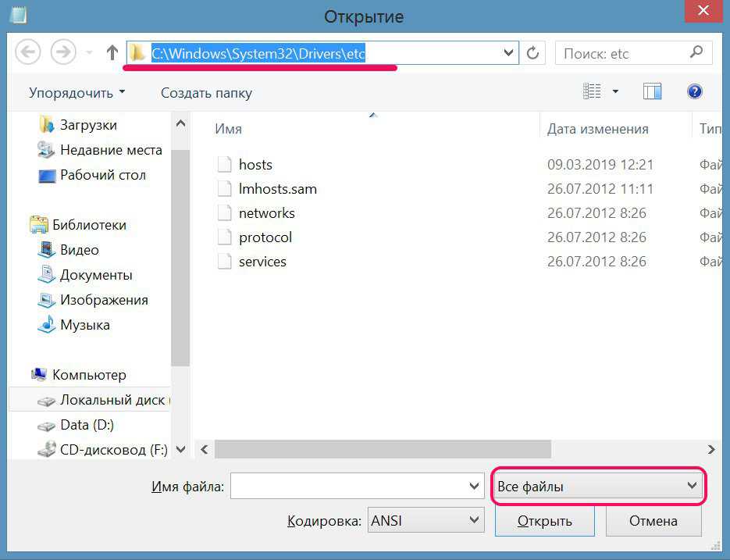
Task: Open the 'Упорядочить' menu
Action: [x=77, y=93]
